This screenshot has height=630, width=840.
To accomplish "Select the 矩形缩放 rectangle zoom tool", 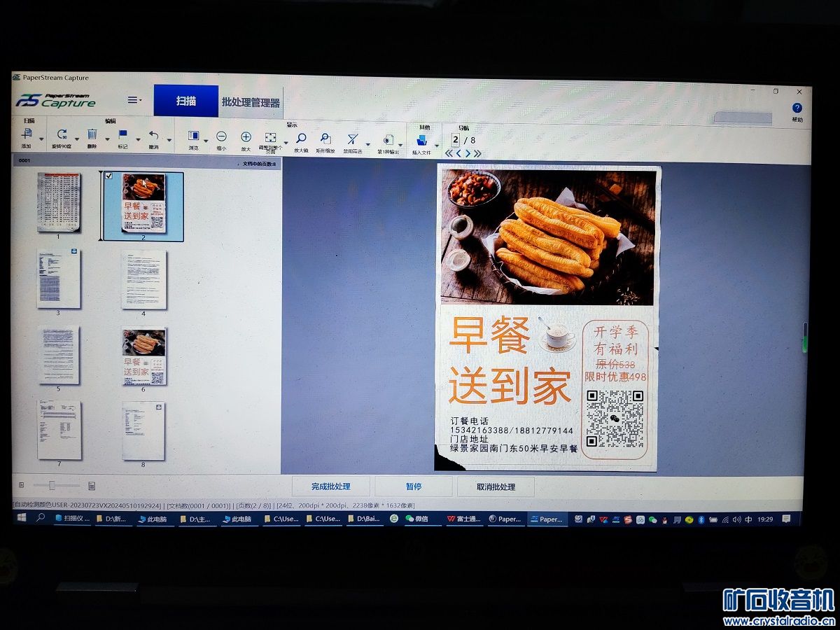I will coord(325,139).
